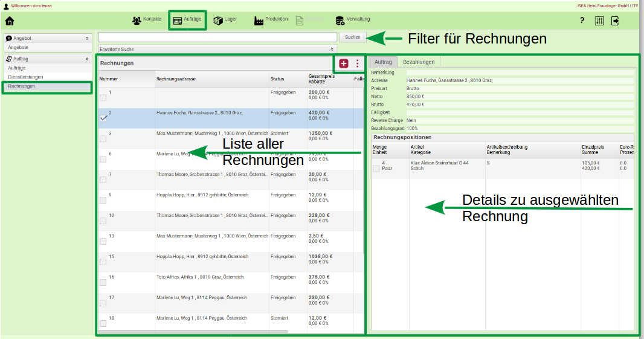Click the vertical scrollbar of invoice list
This screenshot has height=339, width=644.
click(364, 170)
